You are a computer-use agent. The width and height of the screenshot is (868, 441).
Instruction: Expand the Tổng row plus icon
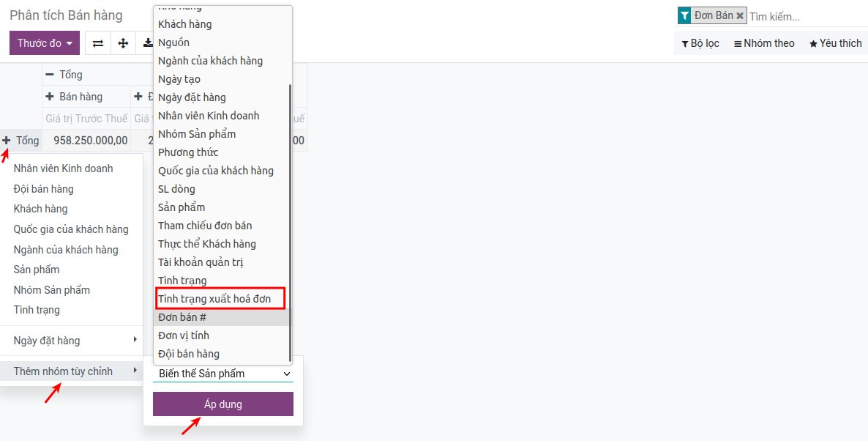pos(7,140)
